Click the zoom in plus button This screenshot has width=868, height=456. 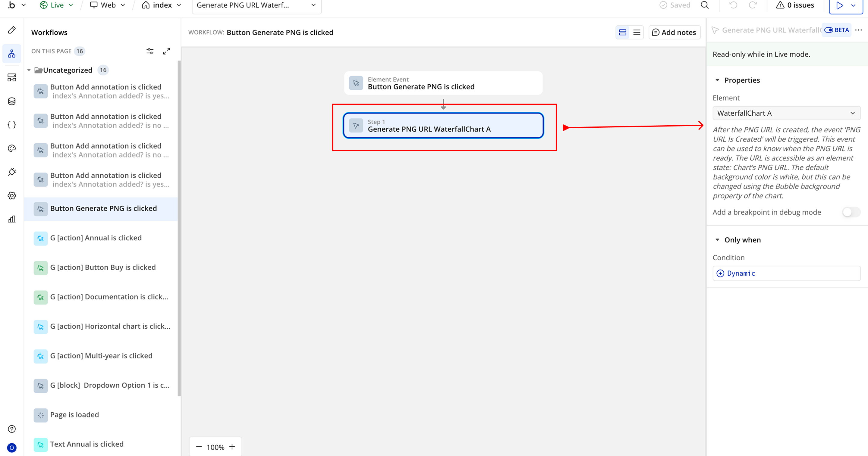coord(232,447)
